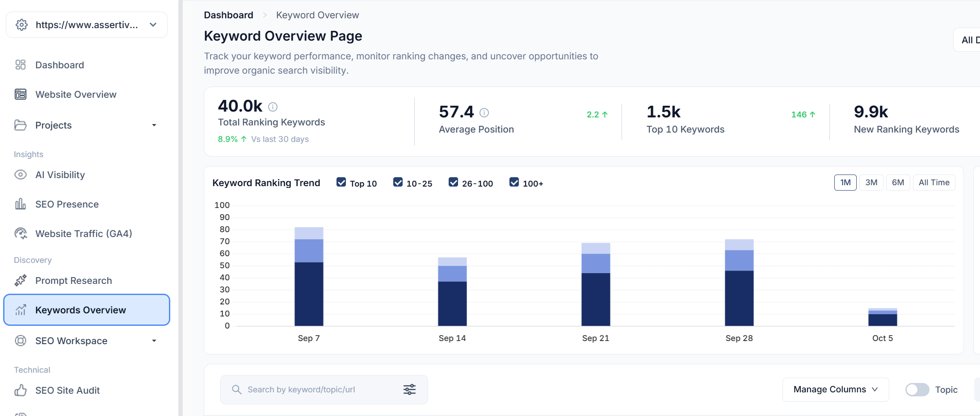The width and height of the screenshot is (980, 416).
Task: Uncheck the 100+ checkbox
Action: pyautogui.click(x=514, y=182)
